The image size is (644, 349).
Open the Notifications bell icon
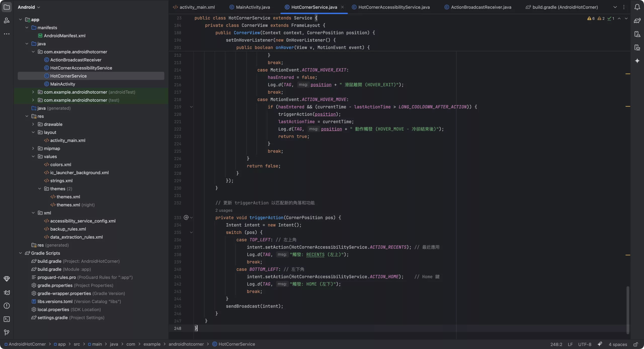[x=637, y=7]
